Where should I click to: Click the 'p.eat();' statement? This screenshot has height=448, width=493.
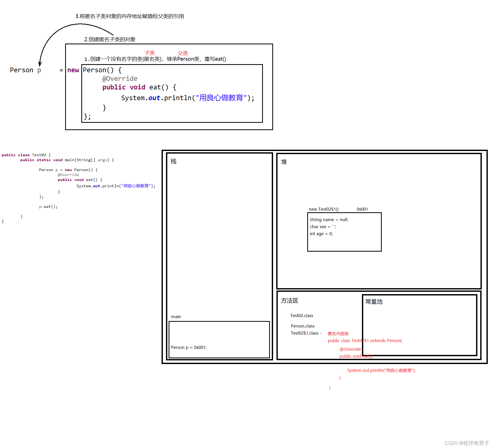pos(48,207)
